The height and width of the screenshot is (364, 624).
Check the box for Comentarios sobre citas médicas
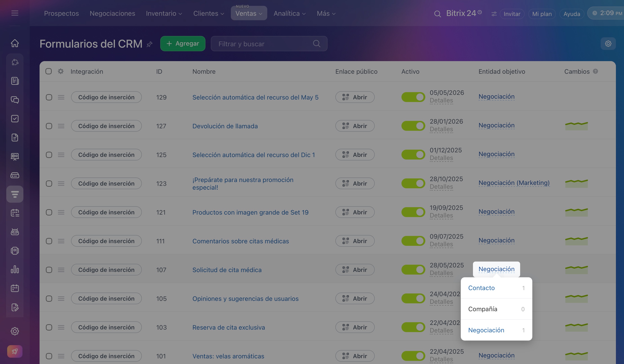coord(49,241)
